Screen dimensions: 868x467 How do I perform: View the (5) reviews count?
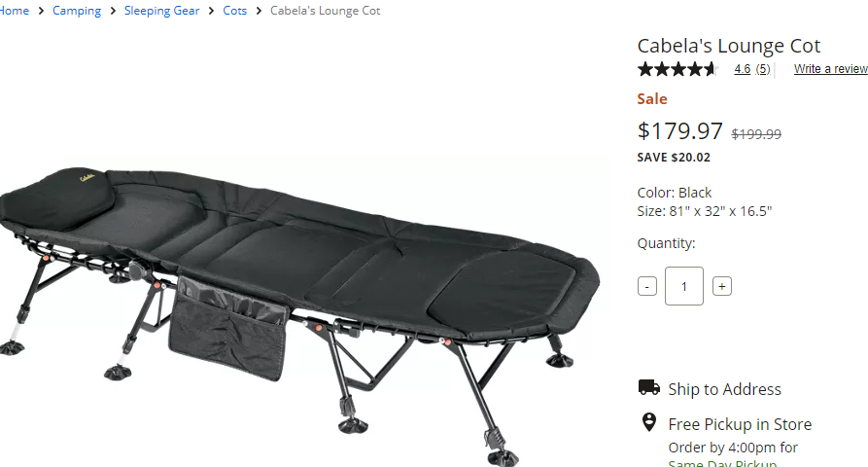tap(763, 69)
